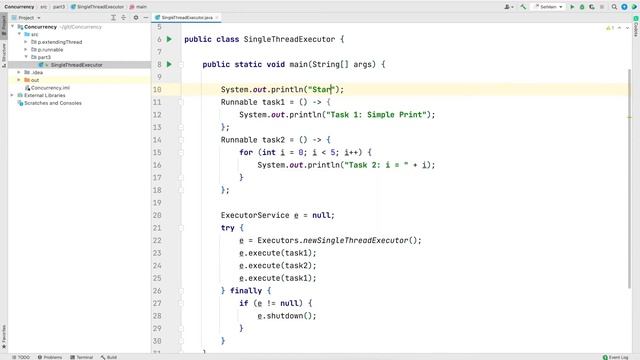Place cursor in "Task 1: Simple Print" string
The width and height of the screenshot is (640, 360).
coord(376,115)
